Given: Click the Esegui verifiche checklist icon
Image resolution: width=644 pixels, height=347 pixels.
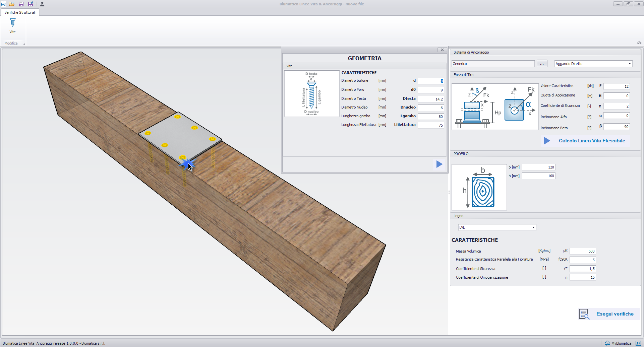Looking at the screenshot, I should 584,314.
